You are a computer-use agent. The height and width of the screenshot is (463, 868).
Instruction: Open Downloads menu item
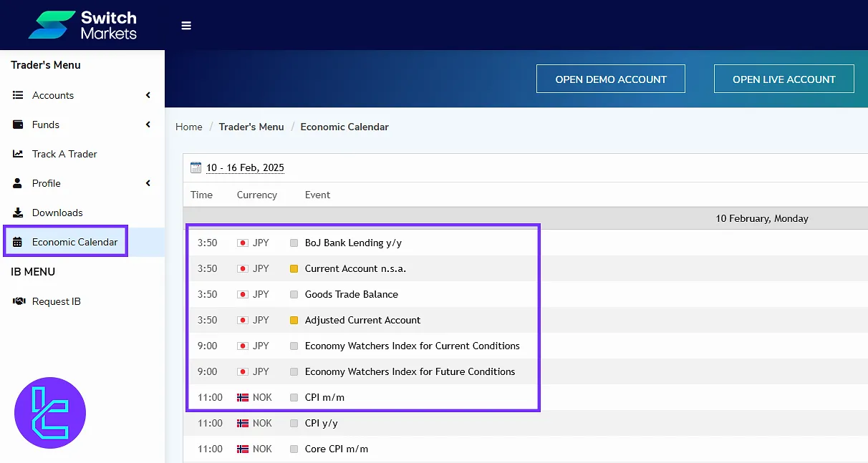pyautogui.click(x=57, y=213)
